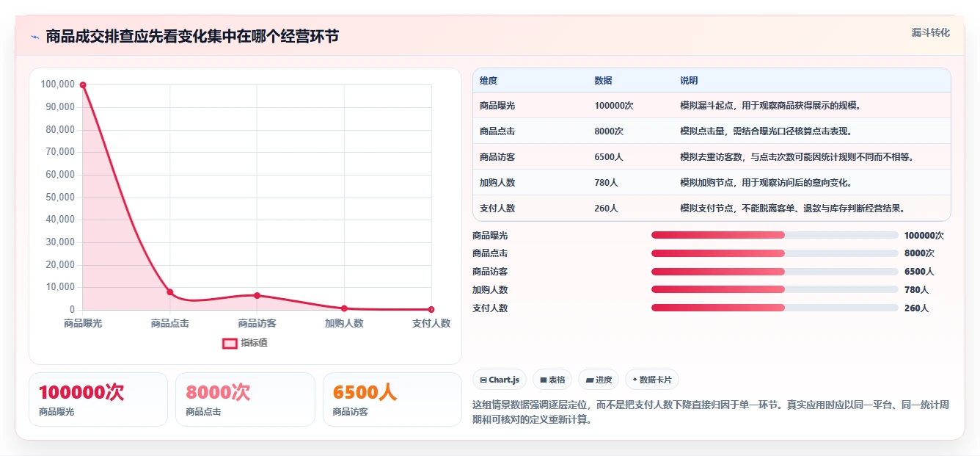The image size is (980, 456).
Task: Toggle the 指标值 legend entry under the chart
Action: coord(245,343)
